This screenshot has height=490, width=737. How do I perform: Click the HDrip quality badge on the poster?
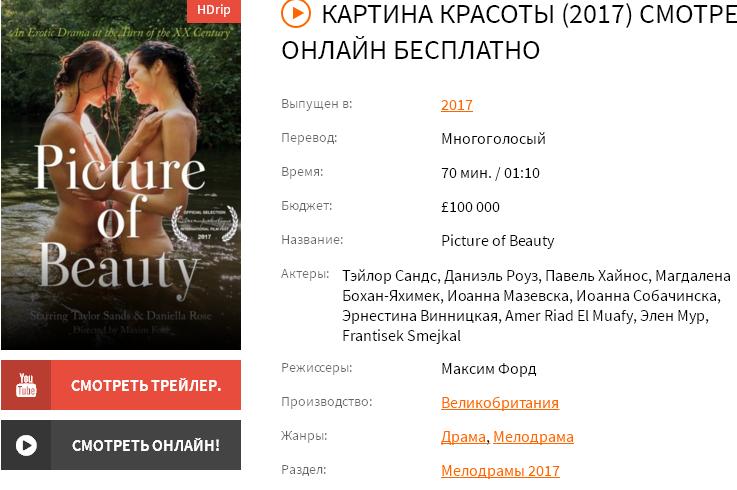214,10
